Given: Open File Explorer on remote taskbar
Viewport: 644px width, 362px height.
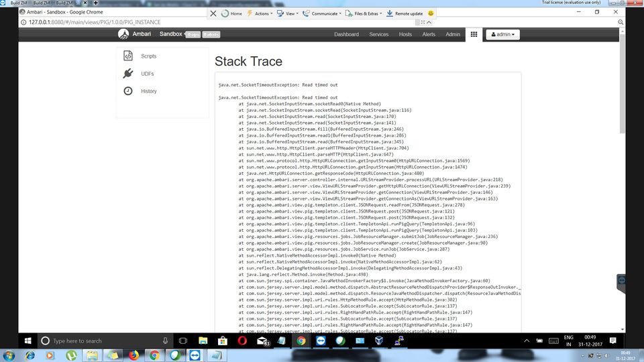Looking at the screenshot, I should [203, 341].
